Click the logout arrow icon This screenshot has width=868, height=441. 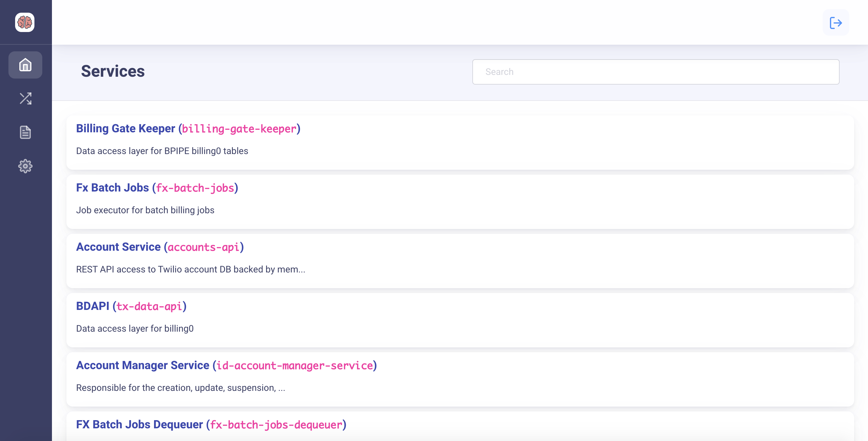pos(836,23)
